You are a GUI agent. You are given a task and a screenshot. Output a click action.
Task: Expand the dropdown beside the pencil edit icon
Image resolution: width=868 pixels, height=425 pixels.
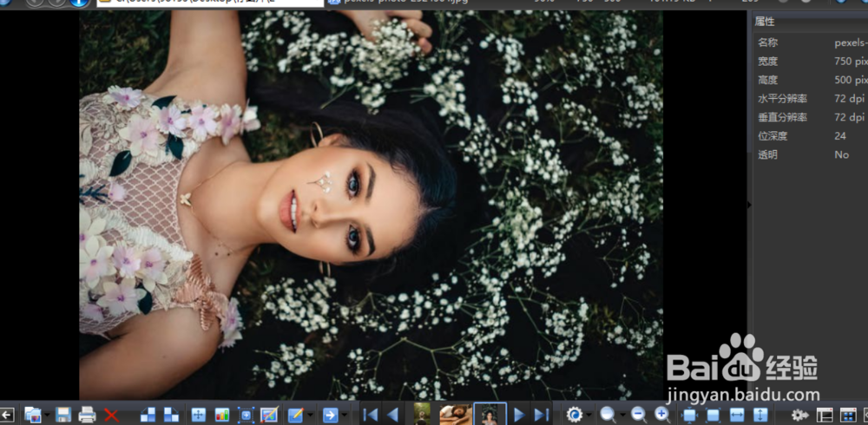point(310,415)
